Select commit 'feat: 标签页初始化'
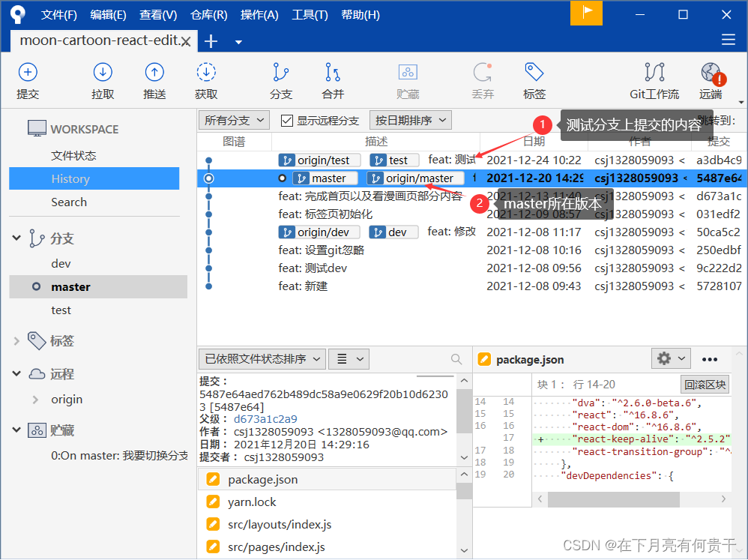This screenshot has width=748, height=560. click(325, 214)
